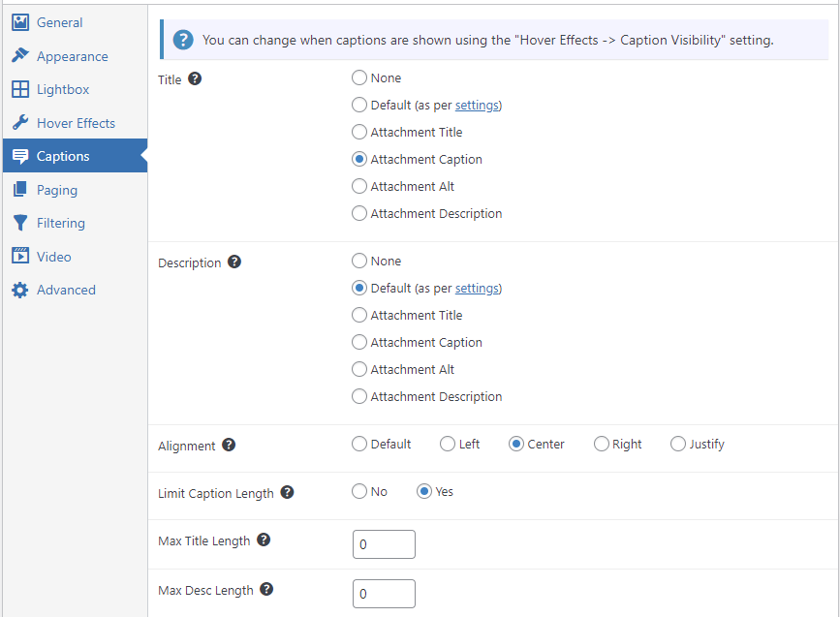Follow the settings link under Title Default
840x617 pixels.
(x=477, y=106)
